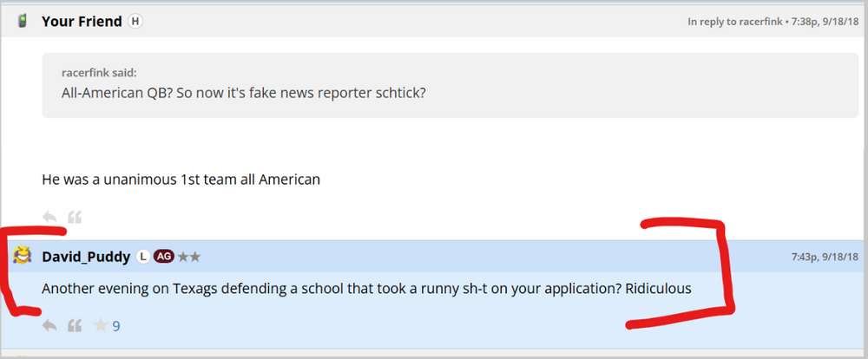Click the quoted "All-American QB?" text
This screenshot has height=359, width=868.
tap(243, 92)
